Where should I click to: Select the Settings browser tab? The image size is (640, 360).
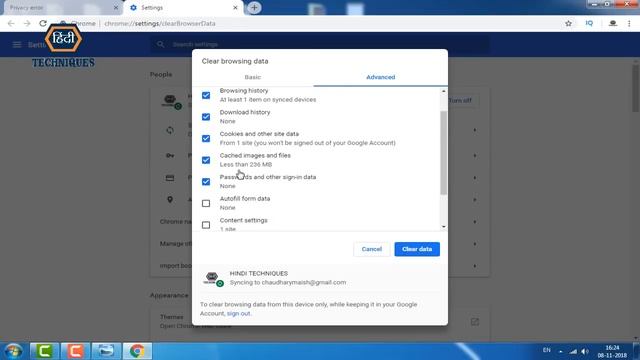pos(184,8)
